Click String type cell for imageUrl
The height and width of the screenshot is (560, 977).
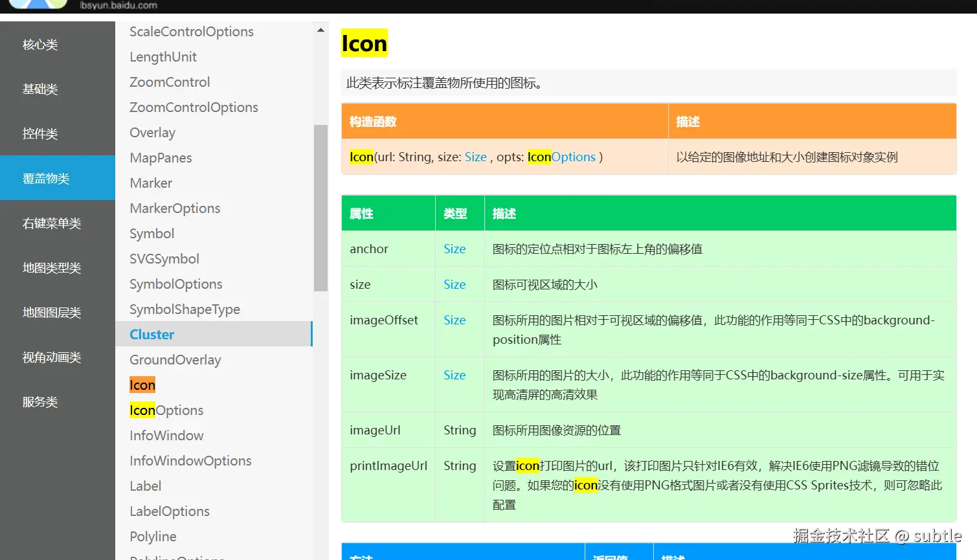pos(460,430)
